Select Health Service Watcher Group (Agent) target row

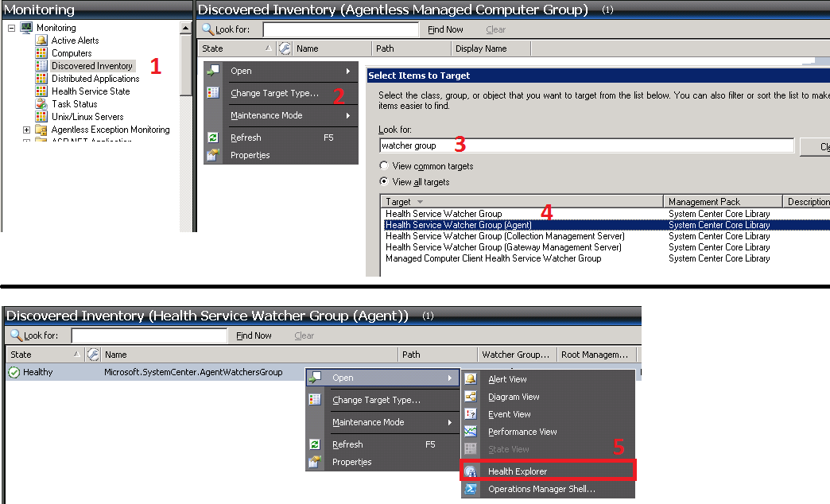[607, 225]
